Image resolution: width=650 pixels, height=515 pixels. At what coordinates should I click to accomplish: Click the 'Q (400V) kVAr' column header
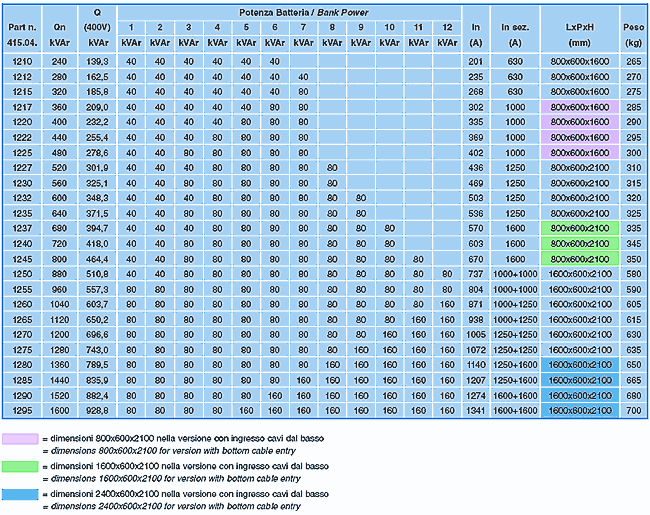[x=99, y=26]
